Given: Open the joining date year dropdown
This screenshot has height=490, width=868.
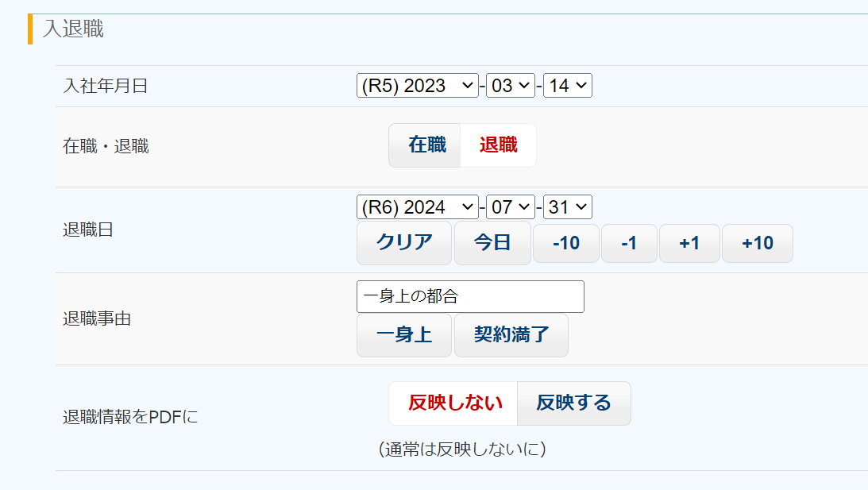Looking at the screenshot, I should [417, 86].
